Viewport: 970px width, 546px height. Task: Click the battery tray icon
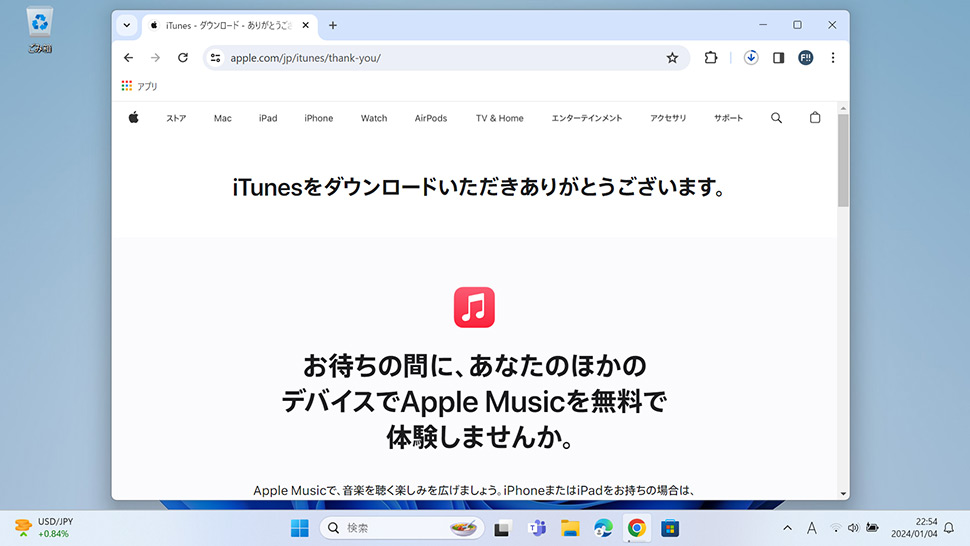point(872,528)
